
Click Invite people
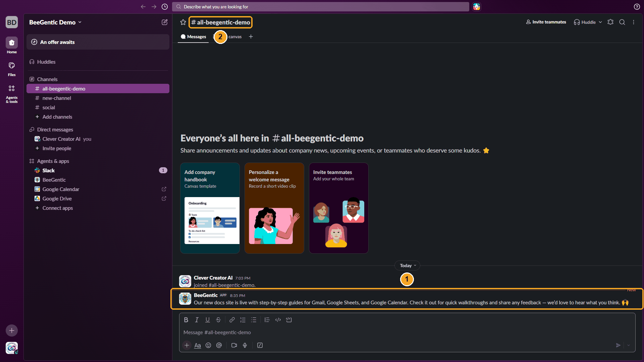coord(98,148)
